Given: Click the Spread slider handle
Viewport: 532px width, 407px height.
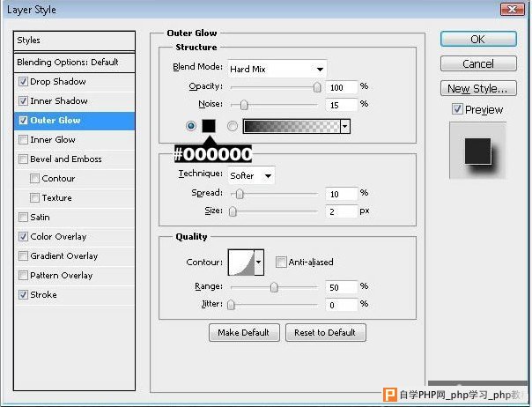Looking at the screenshot, I should pos(240,194).
